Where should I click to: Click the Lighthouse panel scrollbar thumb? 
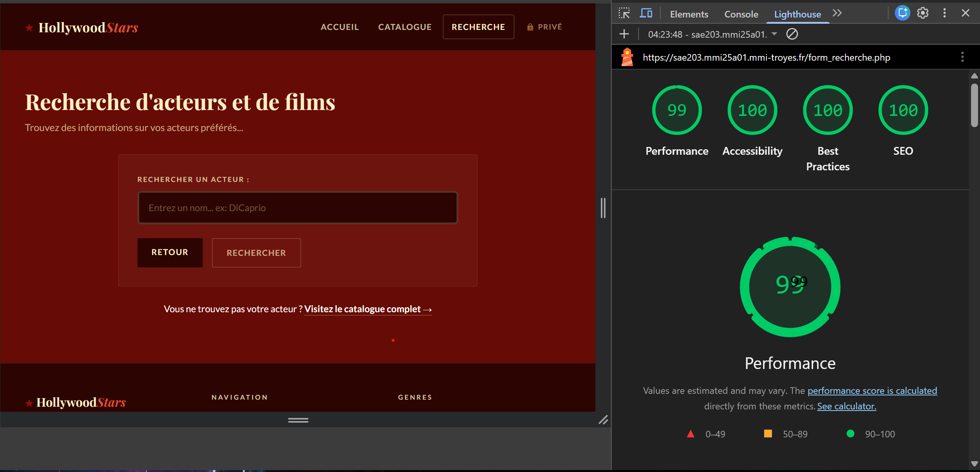(974, 105)
